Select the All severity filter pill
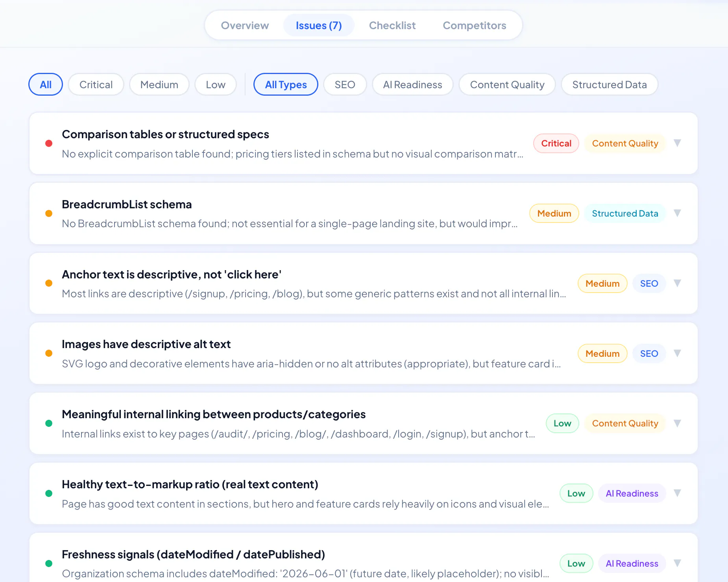Image resolution: width=728 pixels, height=582 pixels. click(46, 84)
